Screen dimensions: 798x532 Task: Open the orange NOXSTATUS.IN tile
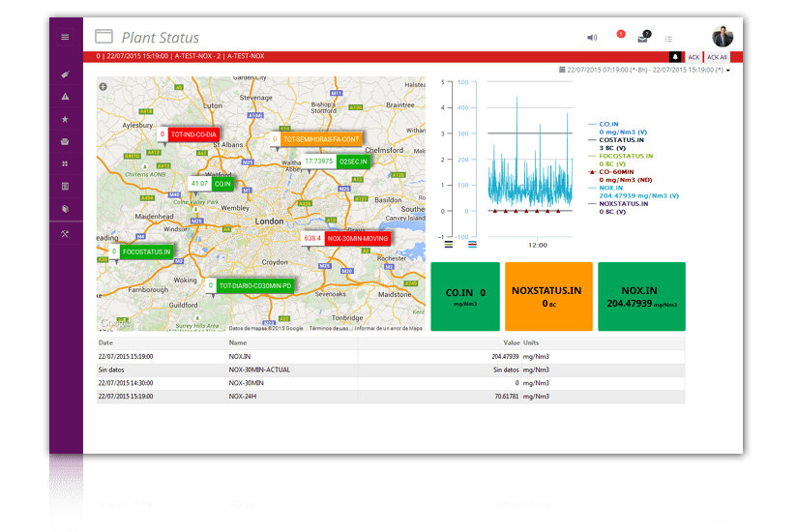[548, 296]
